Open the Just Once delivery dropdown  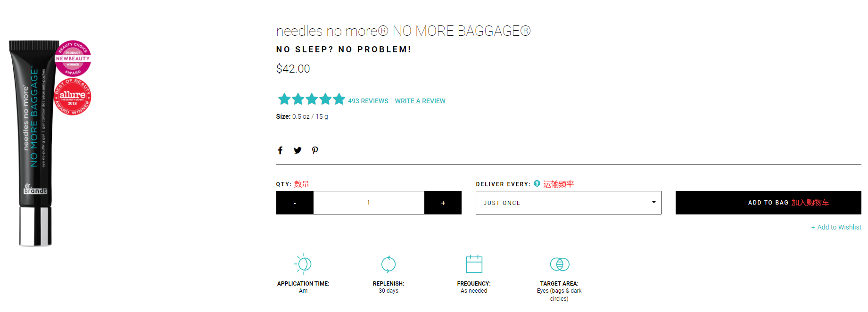568,203
